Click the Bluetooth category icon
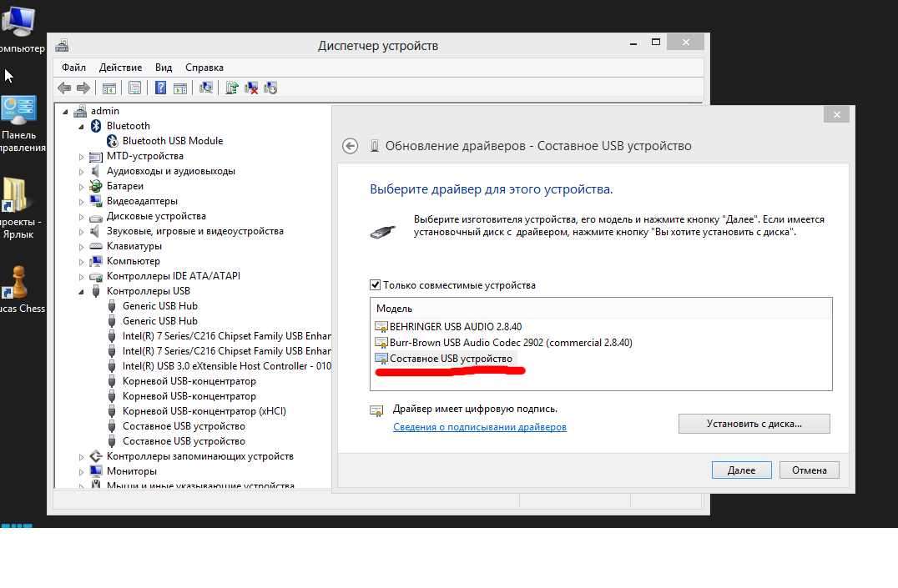This screenshot has height=588, width=898. (x=96, y=125)
